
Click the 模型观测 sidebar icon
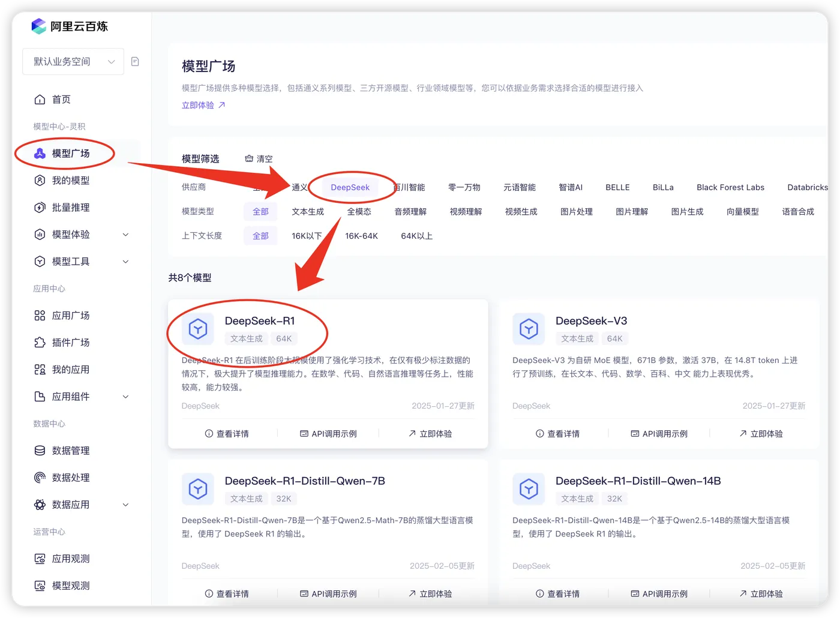(40, 586)
